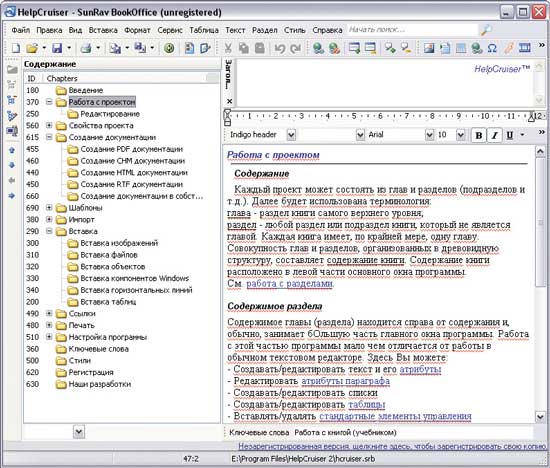Insert a special symbol with Omega icon
The width and height of the screenshot is (550, 468).
click(x=492, y=48)
